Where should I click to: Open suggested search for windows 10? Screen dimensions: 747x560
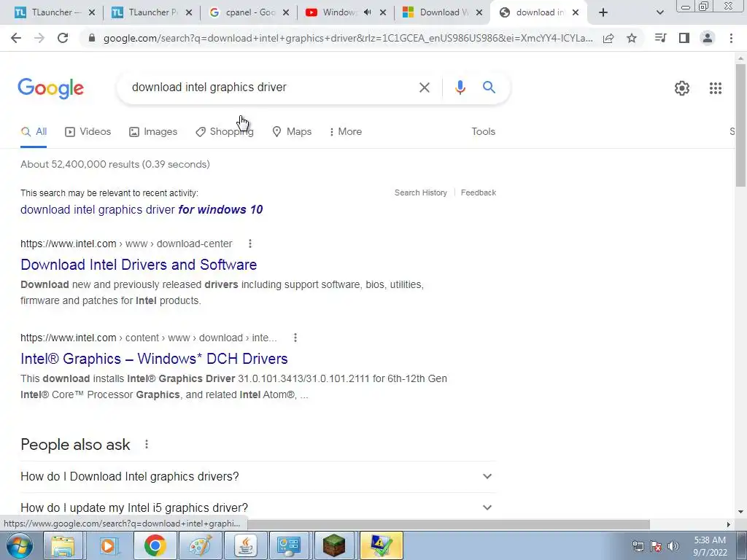tap(142, 209)
